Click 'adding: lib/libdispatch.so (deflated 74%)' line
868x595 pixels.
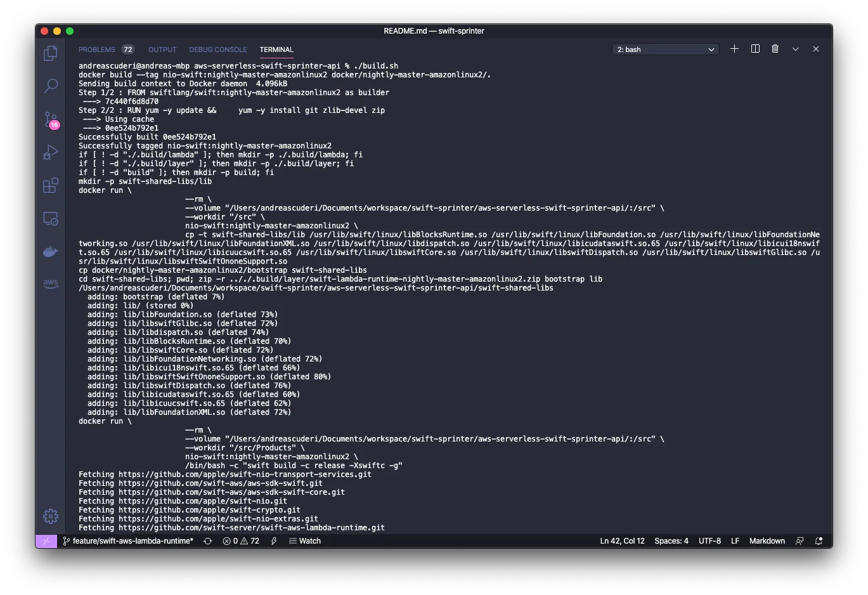point(178,332)
